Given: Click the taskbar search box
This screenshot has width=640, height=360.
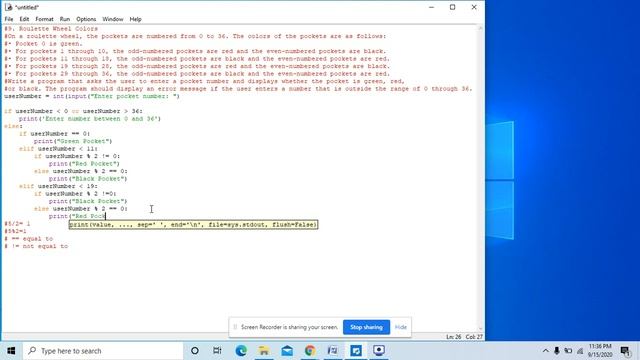Looking at the screenshot, I should click(103, 351).
